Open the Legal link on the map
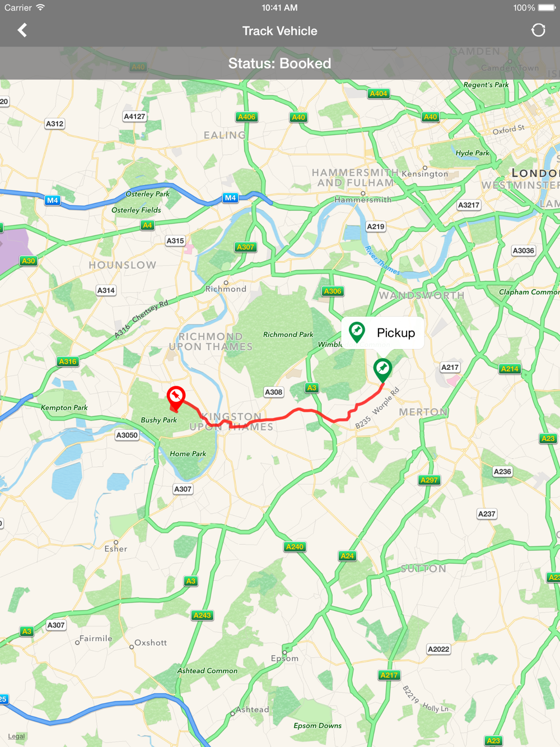 (x=16, y=736)
